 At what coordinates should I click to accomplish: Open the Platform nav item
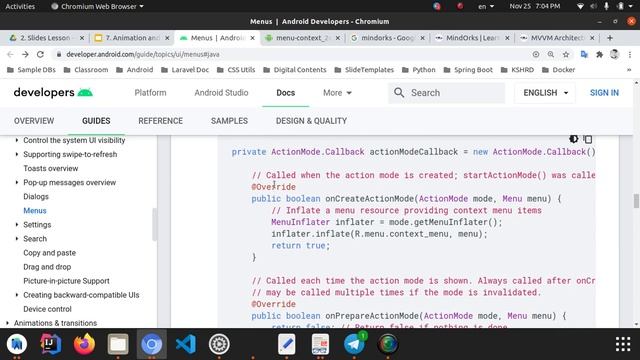[x=150, y=93]
